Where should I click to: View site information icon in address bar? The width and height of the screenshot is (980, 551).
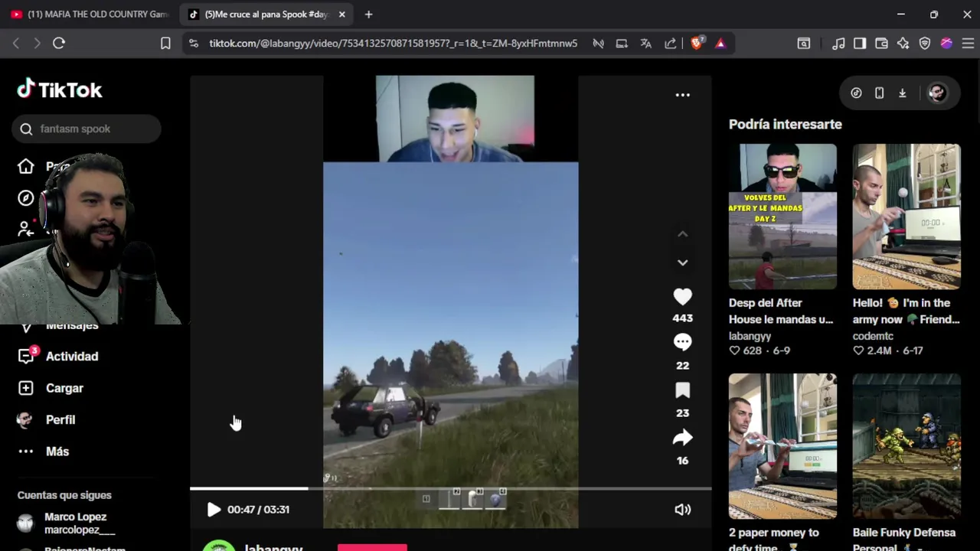[193, 44]
